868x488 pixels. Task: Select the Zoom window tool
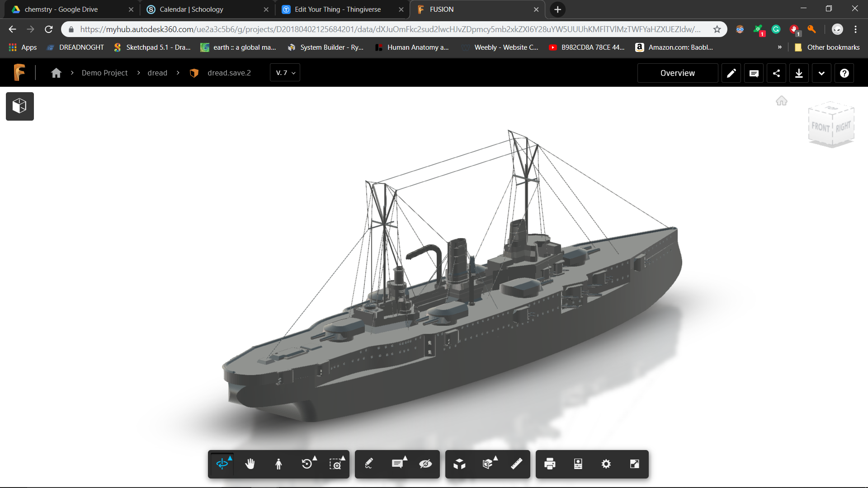335,464
